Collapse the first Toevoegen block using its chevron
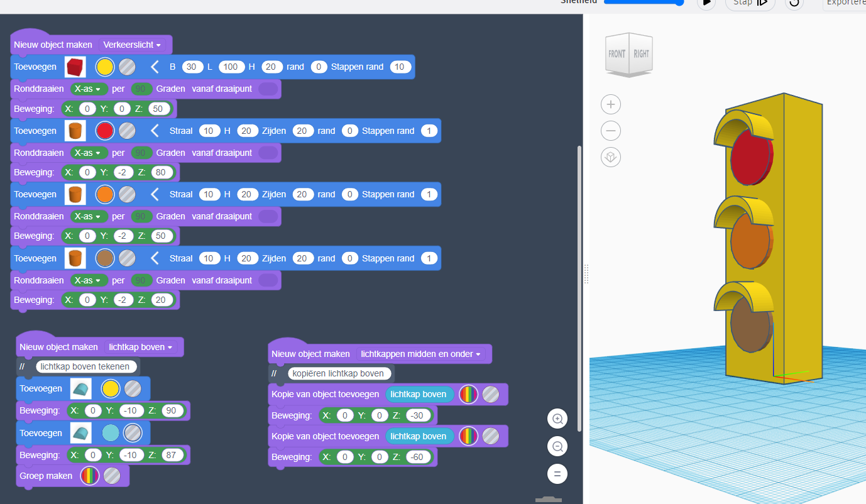The image size is (866, 504). click(x=155, y=67)
